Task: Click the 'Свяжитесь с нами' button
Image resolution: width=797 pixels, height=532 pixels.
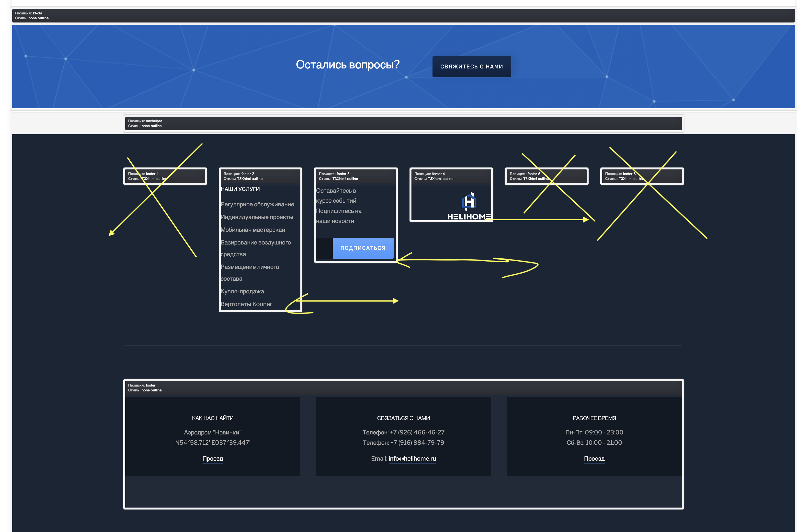Action: tap(471, 66)
